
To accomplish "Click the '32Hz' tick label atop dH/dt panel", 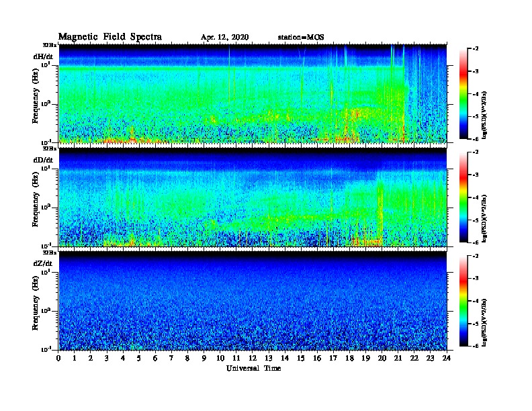I will pyautogui.click(x=50, y=45).
